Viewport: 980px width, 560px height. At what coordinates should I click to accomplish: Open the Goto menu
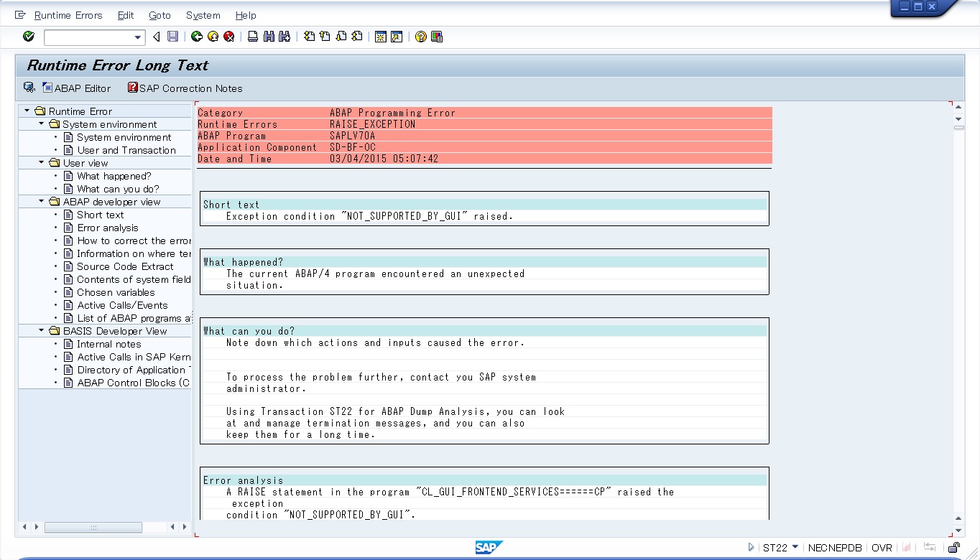pos(160,15)
